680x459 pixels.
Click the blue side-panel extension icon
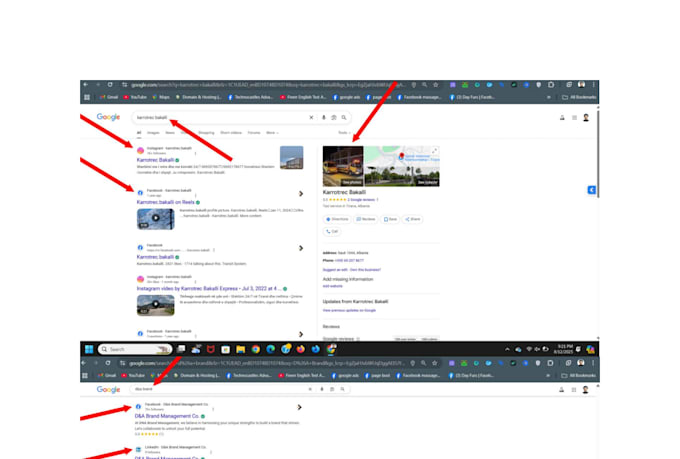(592, 190)
